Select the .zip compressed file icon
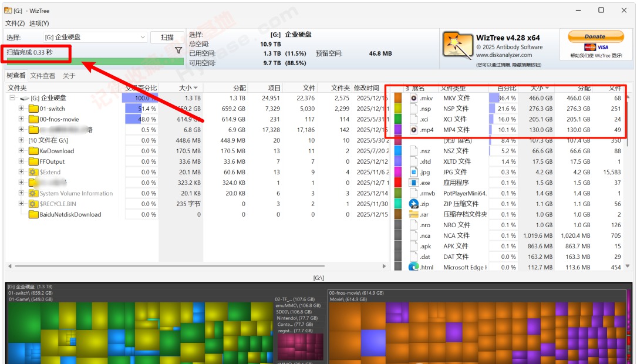 coord(412,204)
